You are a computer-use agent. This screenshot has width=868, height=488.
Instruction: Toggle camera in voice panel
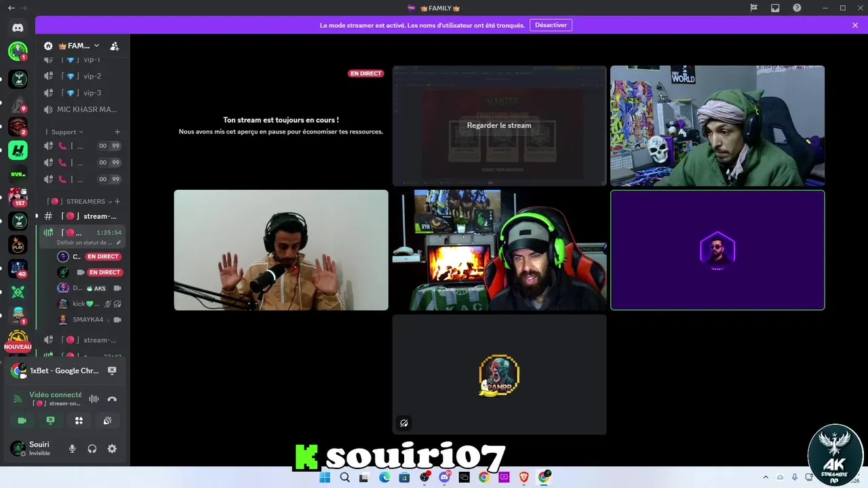(22, 421)
